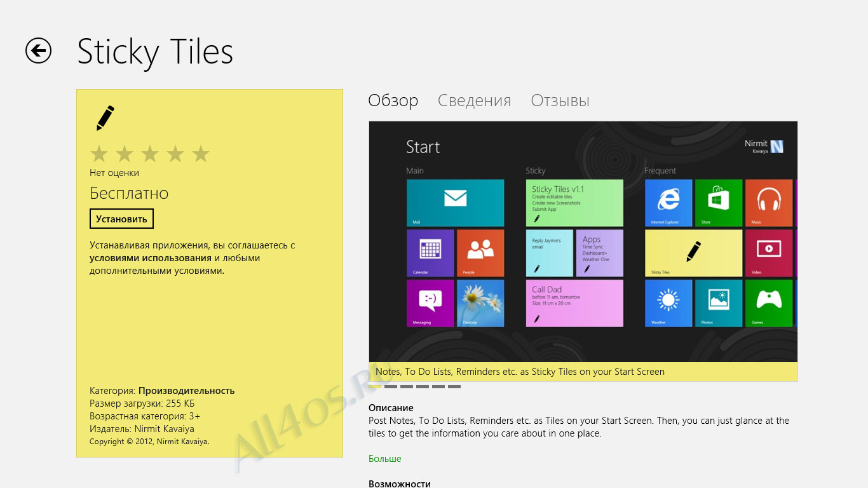
Task: Select the second screenshot page indicator
Action: point(391,386)
